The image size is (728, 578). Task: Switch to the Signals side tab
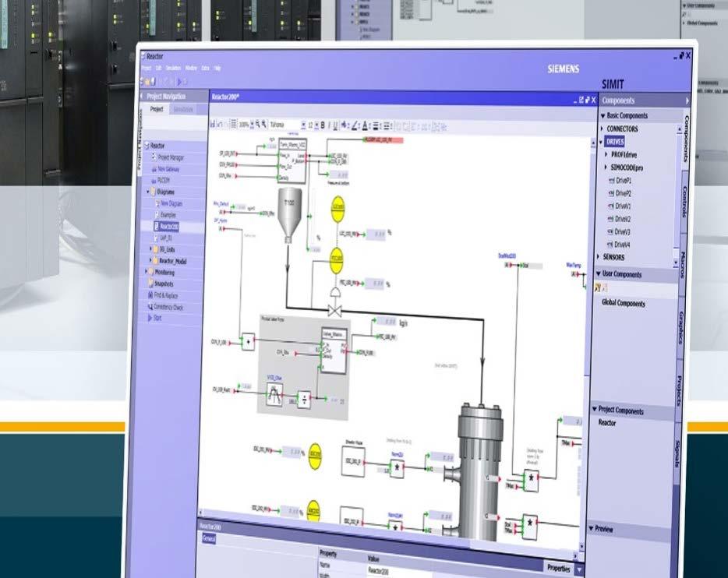pos(677,453)
